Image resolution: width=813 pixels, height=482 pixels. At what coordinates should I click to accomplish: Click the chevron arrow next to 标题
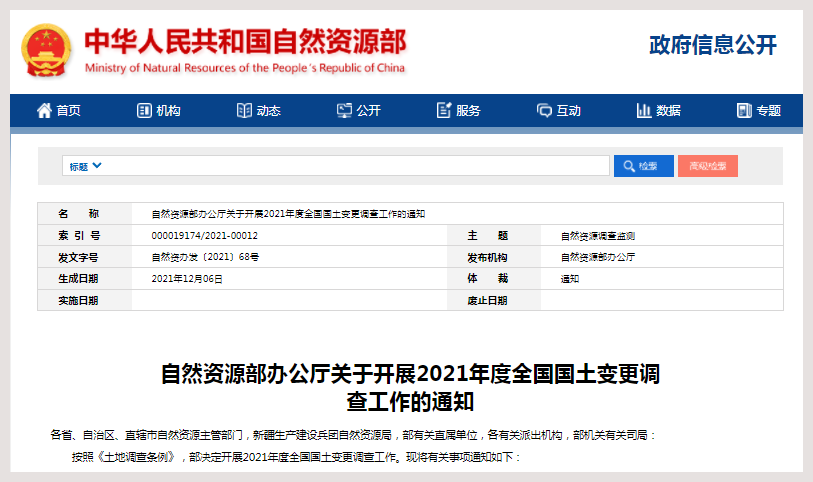98,166
